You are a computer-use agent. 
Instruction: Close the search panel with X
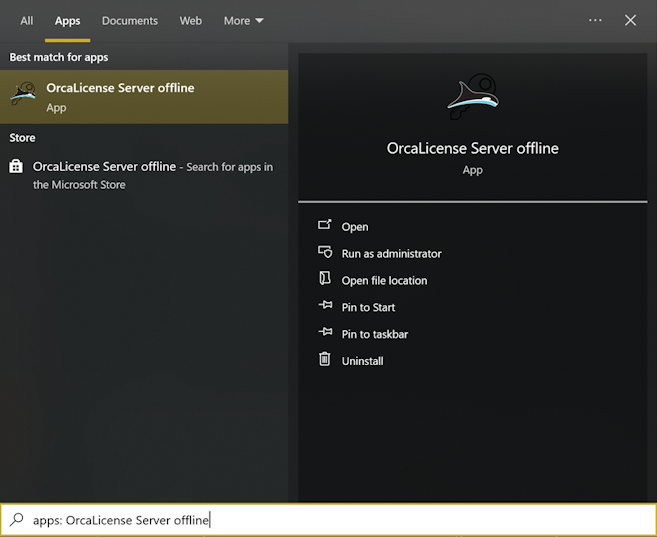(630, 20)
